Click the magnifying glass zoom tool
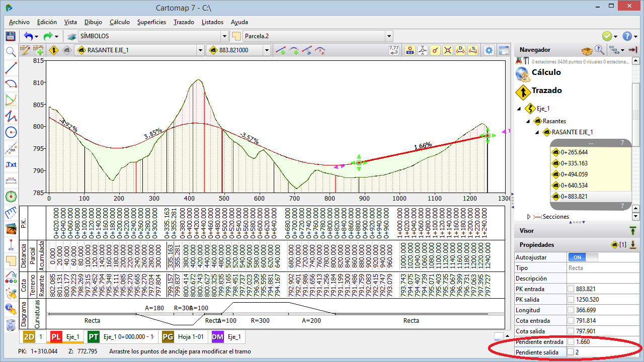The width and height of the screenshot is (644, 362). coord(11,51)
